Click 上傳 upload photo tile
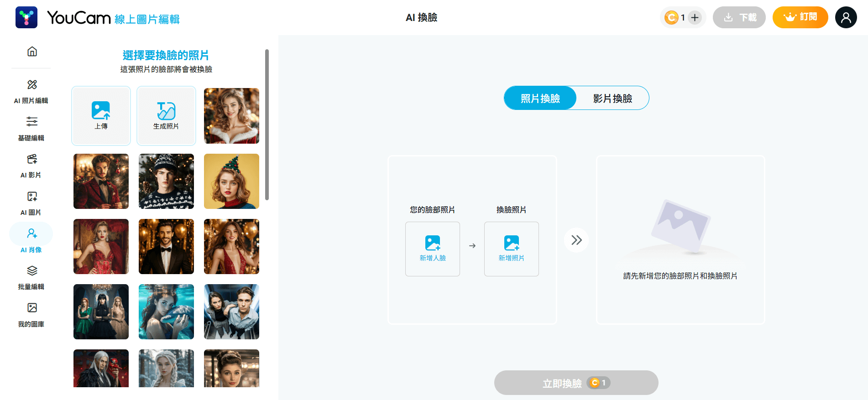 101,116
